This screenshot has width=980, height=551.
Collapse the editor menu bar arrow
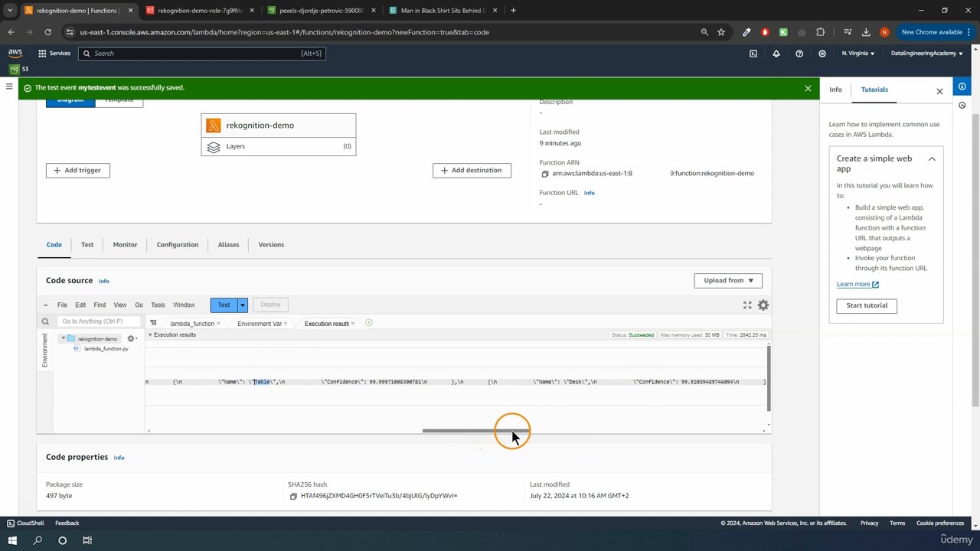[x=45, y=305]
